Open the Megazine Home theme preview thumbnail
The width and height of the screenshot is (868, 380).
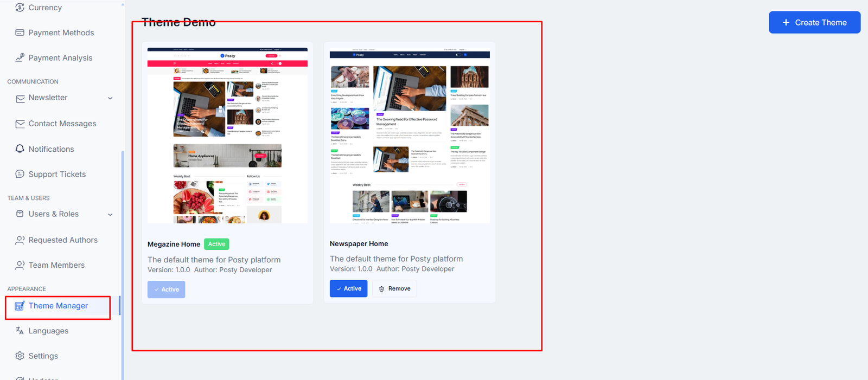(x=227, y=136)
